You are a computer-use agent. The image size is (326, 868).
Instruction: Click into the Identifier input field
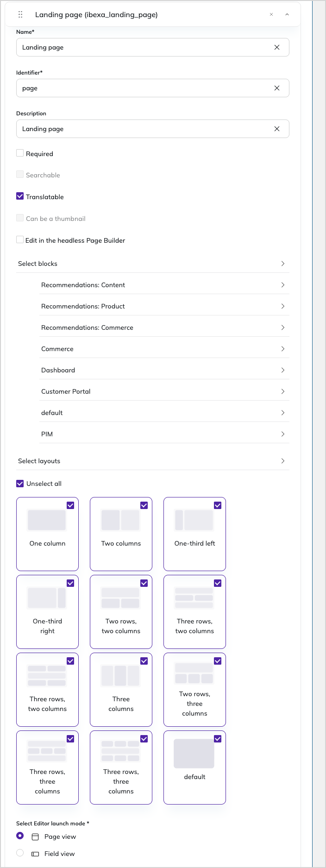(x=153, y=88)
